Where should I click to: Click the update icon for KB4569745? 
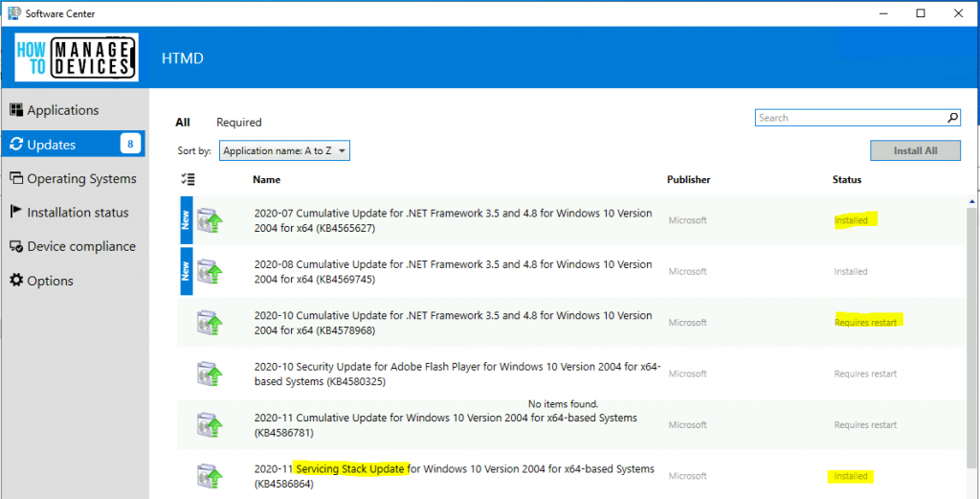coord(210,271)
